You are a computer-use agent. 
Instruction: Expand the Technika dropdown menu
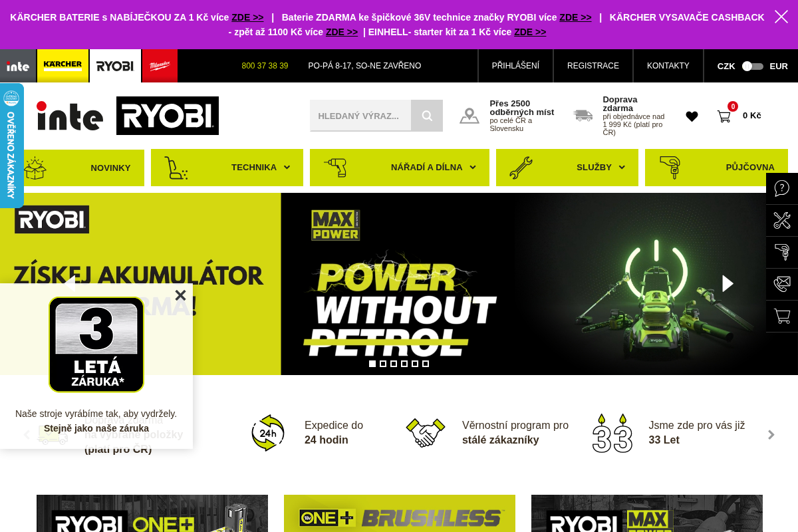(x=227, y=168)
